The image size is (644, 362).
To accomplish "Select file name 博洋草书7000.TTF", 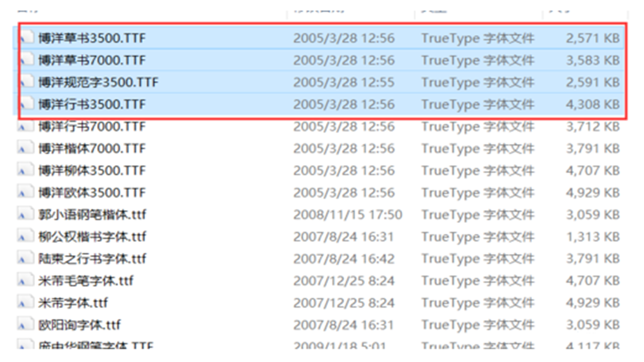I will click(92, 60).
